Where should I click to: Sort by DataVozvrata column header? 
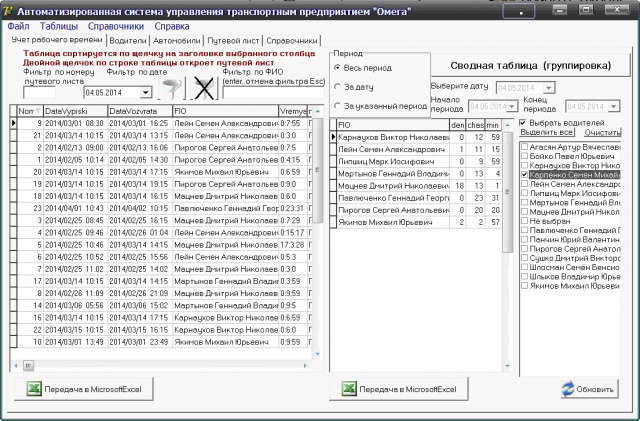pos(140,111)
